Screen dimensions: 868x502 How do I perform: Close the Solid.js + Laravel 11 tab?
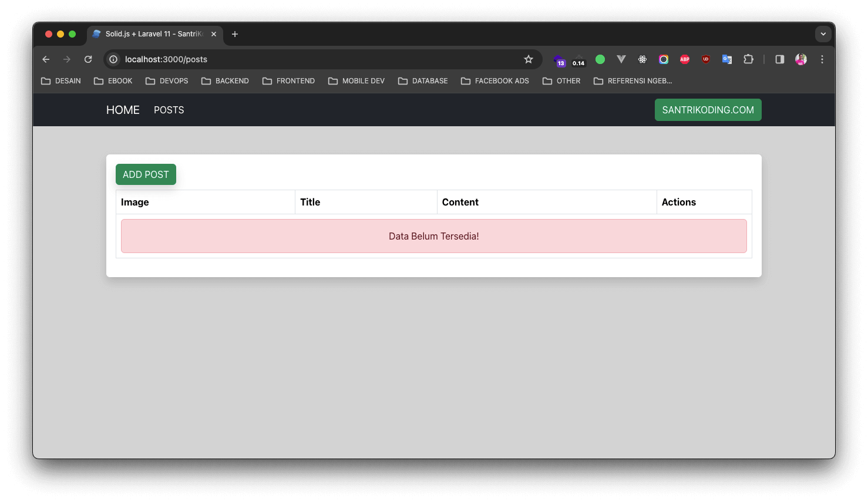(x=214, y=34)
